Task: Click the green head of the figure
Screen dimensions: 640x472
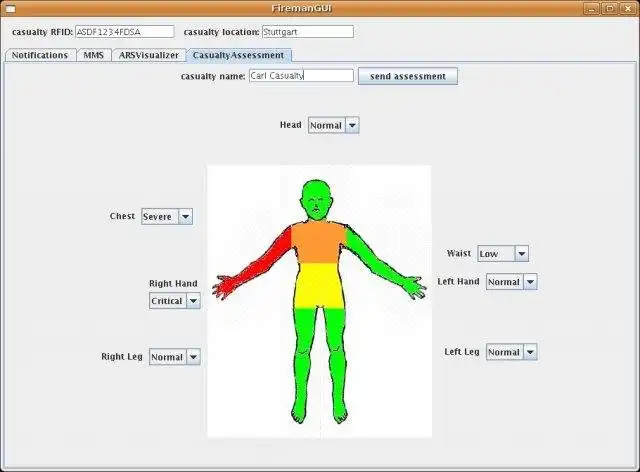Action: [x=316, y=200]
